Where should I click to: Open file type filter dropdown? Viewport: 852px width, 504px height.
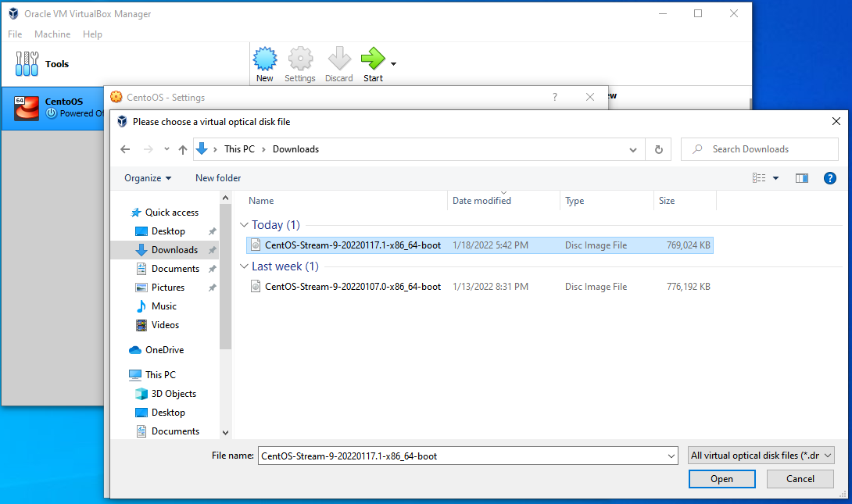761,456
